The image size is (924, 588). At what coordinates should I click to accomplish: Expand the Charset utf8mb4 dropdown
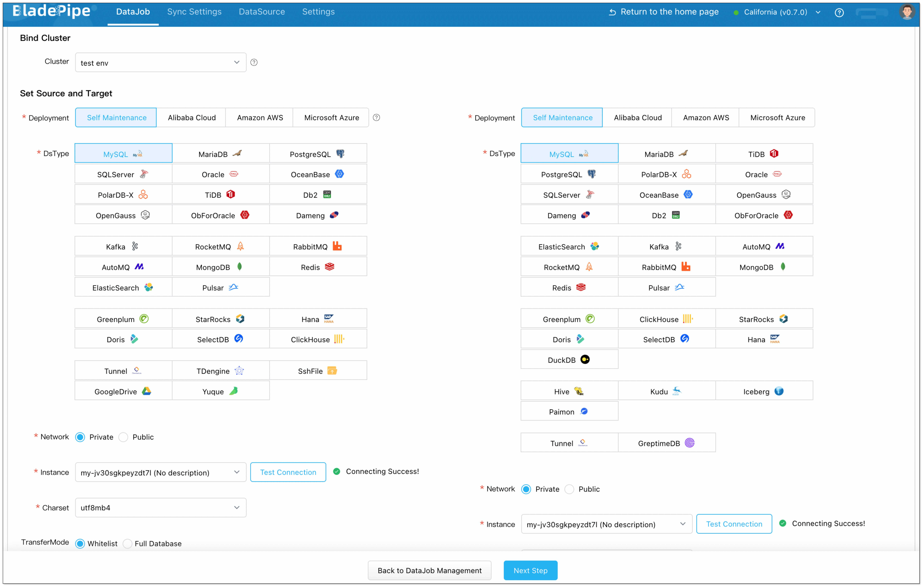pos(160,507)
